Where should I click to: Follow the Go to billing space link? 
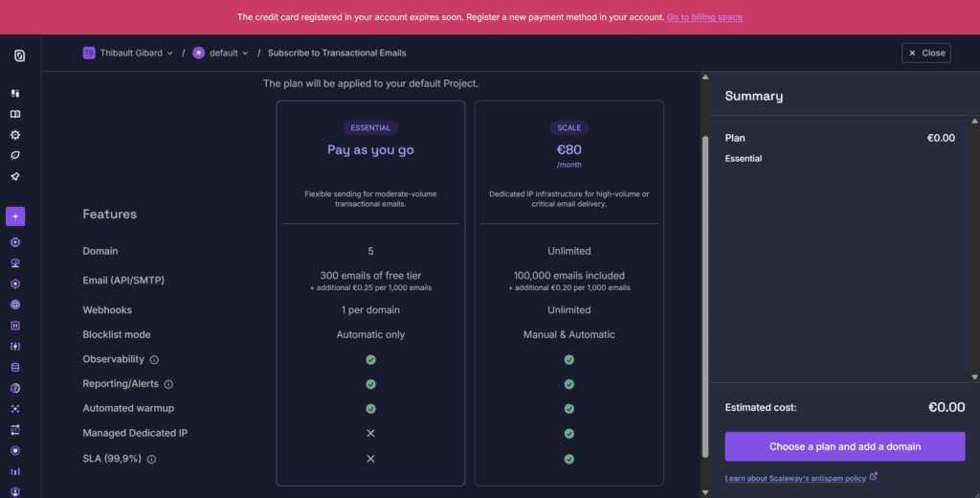point(704,17)
